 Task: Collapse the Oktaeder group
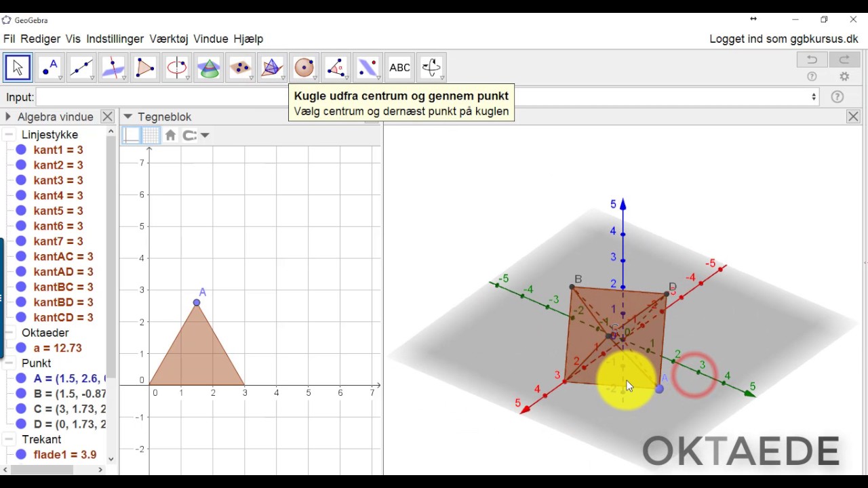coord(9,333)
